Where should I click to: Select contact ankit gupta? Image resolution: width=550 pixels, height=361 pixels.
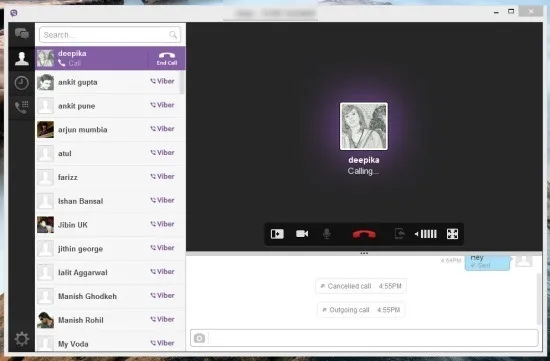pyautogui.click(x=110, y=82)
